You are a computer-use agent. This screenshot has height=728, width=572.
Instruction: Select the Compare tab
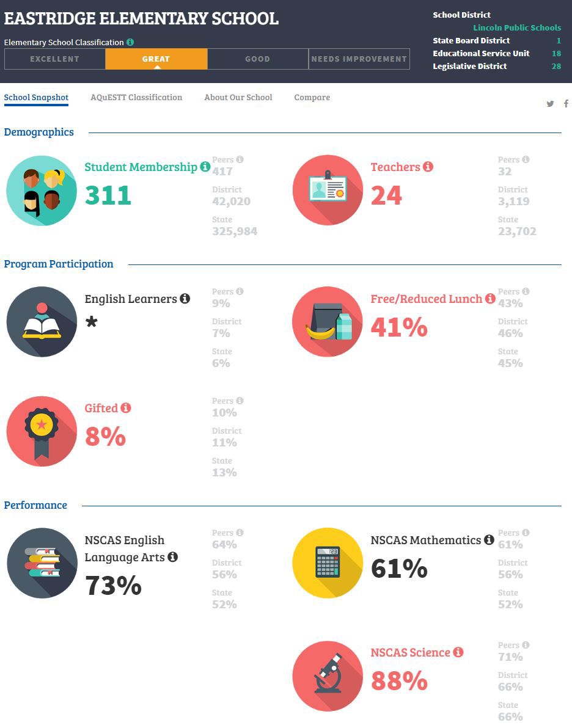312,98
